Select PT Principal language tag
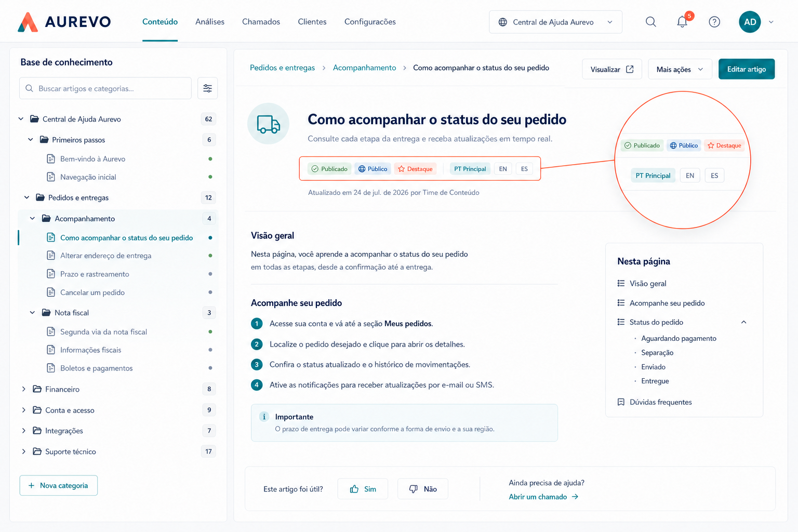 click(470, 169)
